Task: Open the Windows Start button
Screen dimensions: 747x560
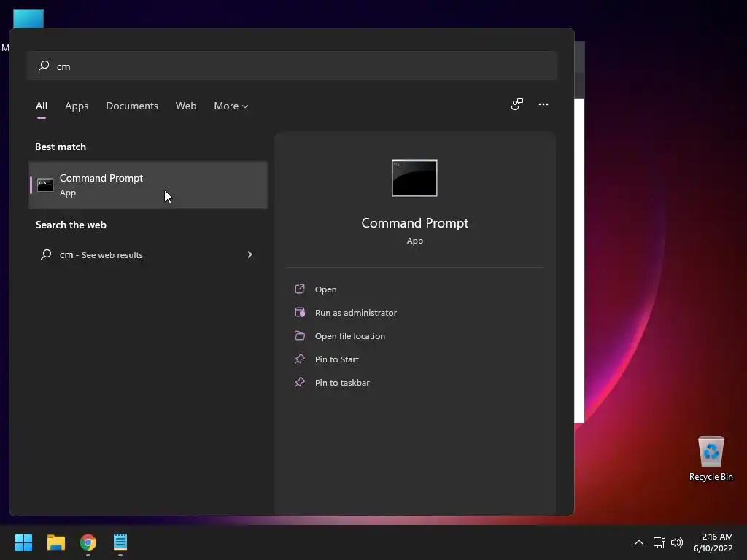Action: point(23,542)
